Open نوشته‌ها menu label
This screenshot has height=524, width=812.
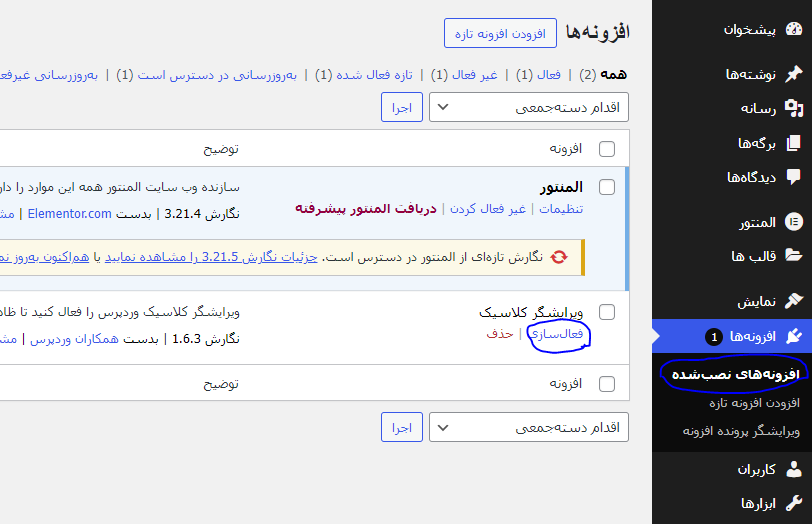pyautogui.click(x=750, y=75)
